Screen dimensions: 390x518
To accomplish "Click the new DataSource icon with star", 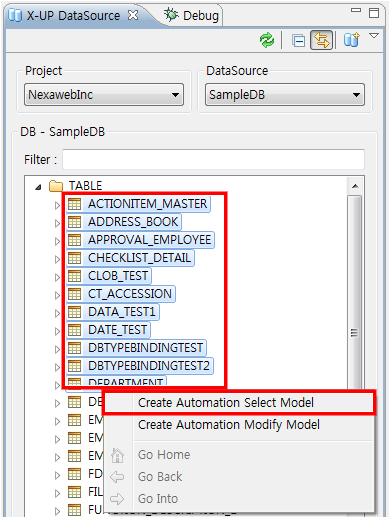I will tap(352, 40).
